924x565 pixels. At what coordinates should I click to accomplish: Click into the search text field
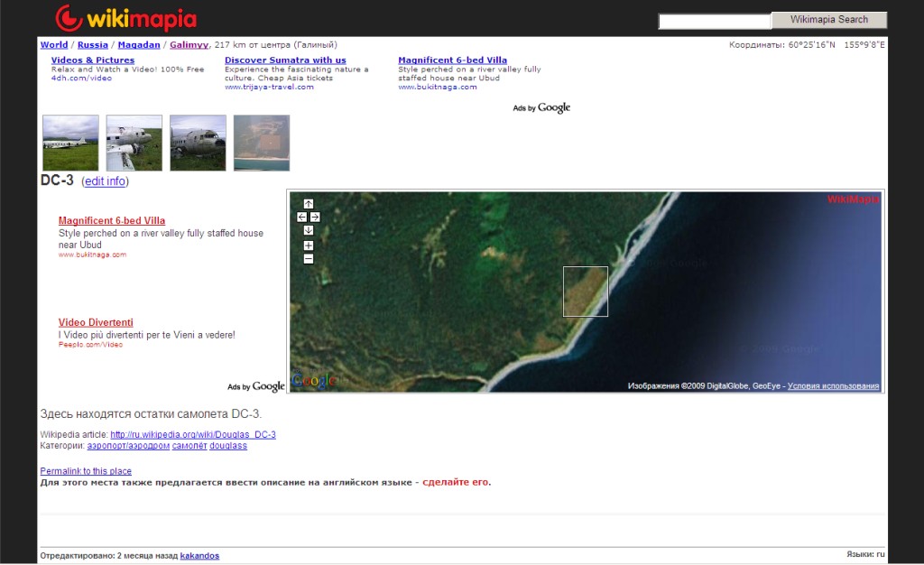click(715, 21)
